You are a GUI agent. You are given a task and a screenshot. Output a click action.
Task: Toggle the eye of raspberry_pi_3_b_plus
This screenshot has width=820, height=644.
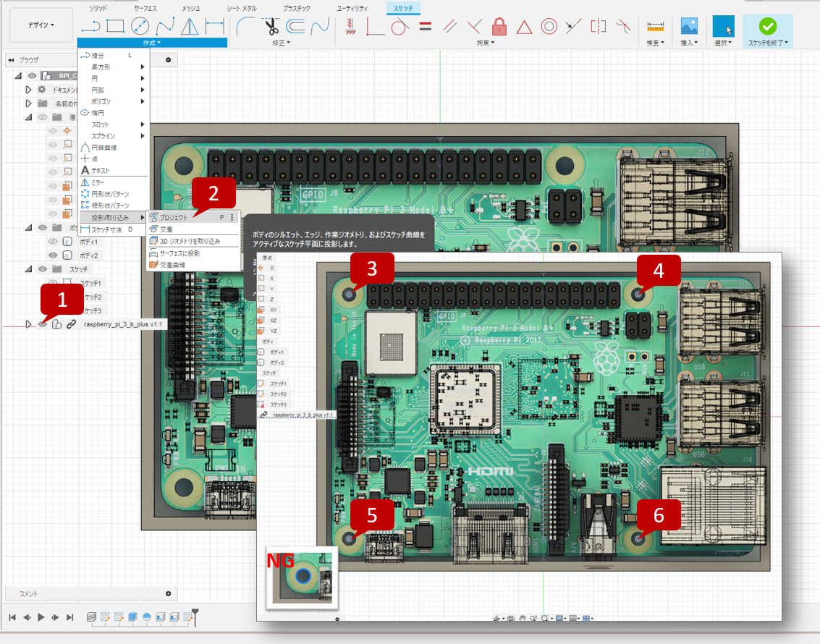(x=43, y=324)
